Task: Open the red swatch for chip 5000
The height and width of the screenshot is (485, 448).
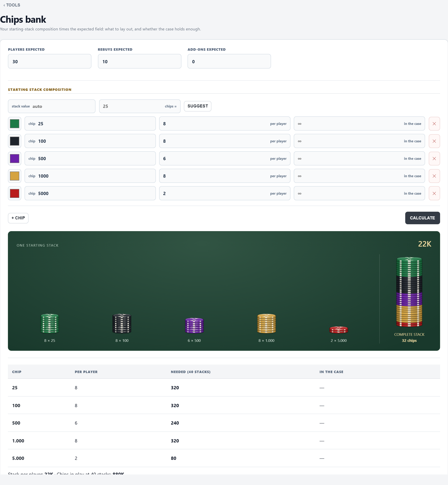Action: point(15,193)
